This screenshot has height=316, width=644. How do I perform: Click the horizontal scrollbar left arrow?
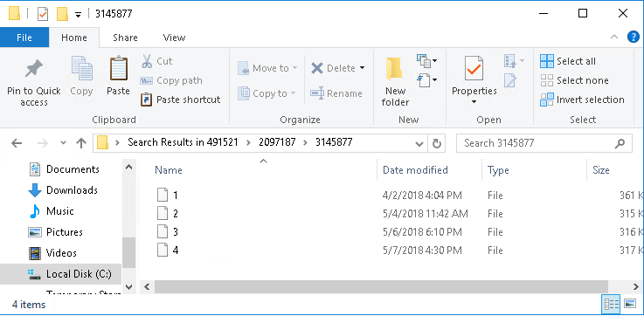coord(147,286)
